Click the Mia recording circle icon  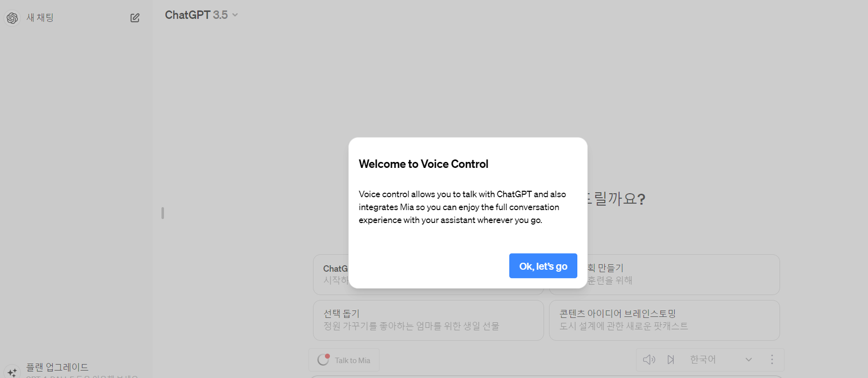(323, 360)
